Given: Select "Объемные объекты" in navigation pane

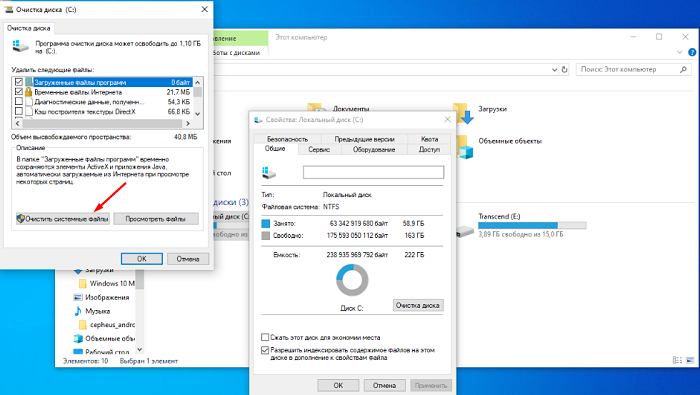Looking at the screenshot, I should tap(110, 338).
